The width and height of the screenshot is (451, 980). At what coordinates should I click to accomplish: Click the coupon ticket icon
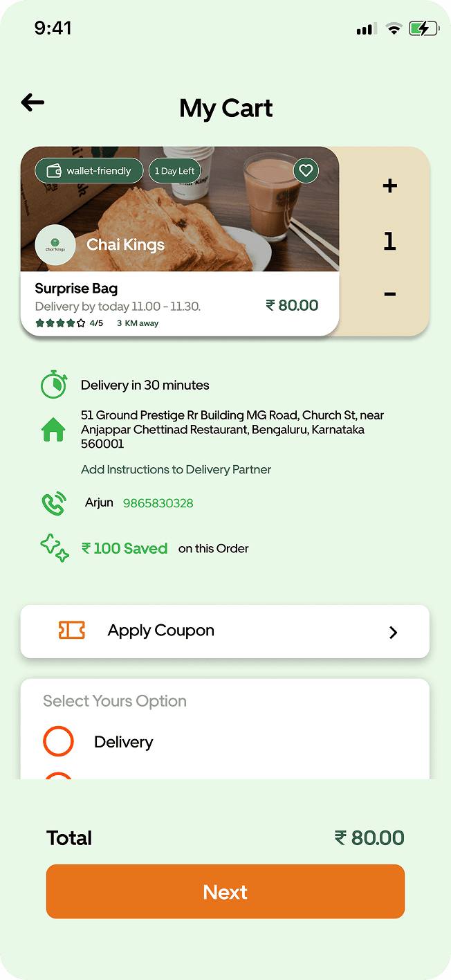(71, 630)
